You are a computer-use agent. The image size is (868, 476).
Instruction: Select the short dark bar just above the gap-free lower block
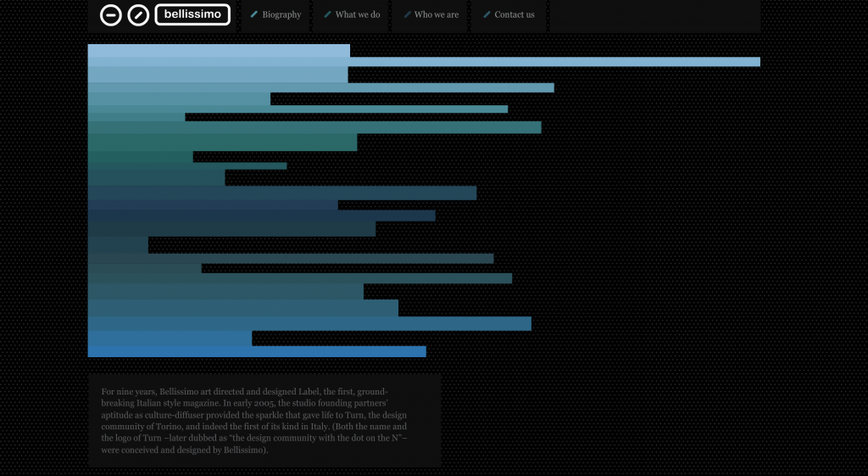118,244
